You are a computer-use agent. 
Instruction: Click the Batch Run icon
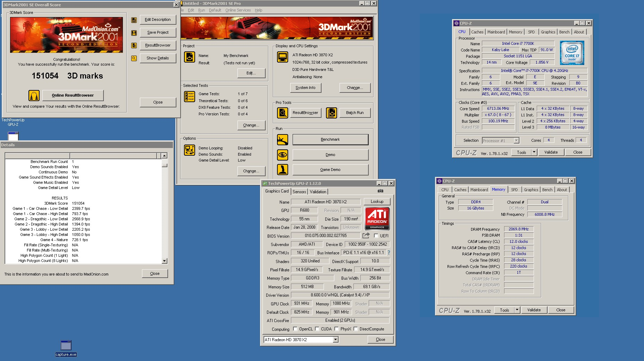(x=332, y=113)
